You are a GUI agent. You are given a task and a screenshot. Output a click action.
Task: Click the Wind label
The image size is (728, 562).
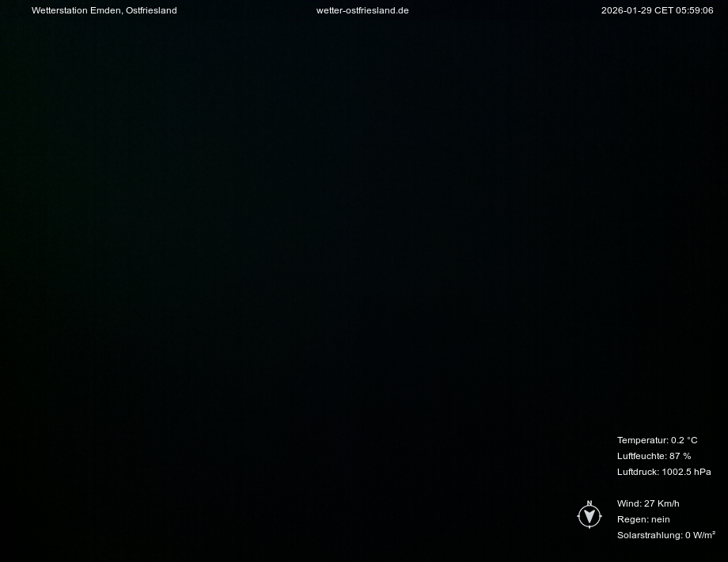[x=628, y=503]
